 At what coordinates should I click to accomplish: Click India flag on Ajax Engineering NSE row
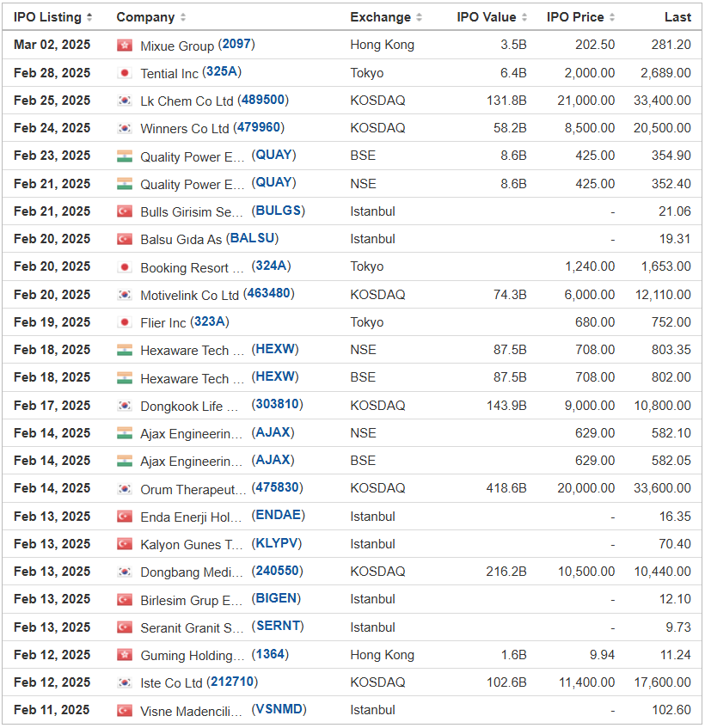pos(125,432)
